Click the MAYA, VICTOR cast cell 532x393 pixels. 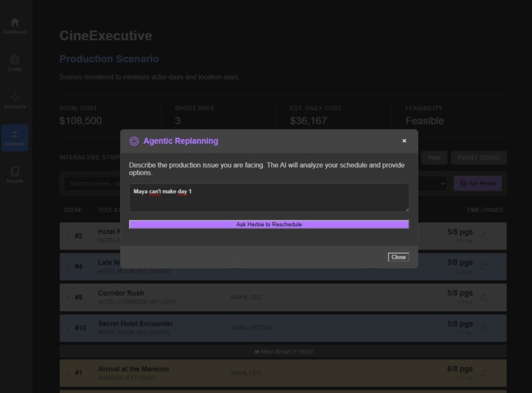(251, 328)
